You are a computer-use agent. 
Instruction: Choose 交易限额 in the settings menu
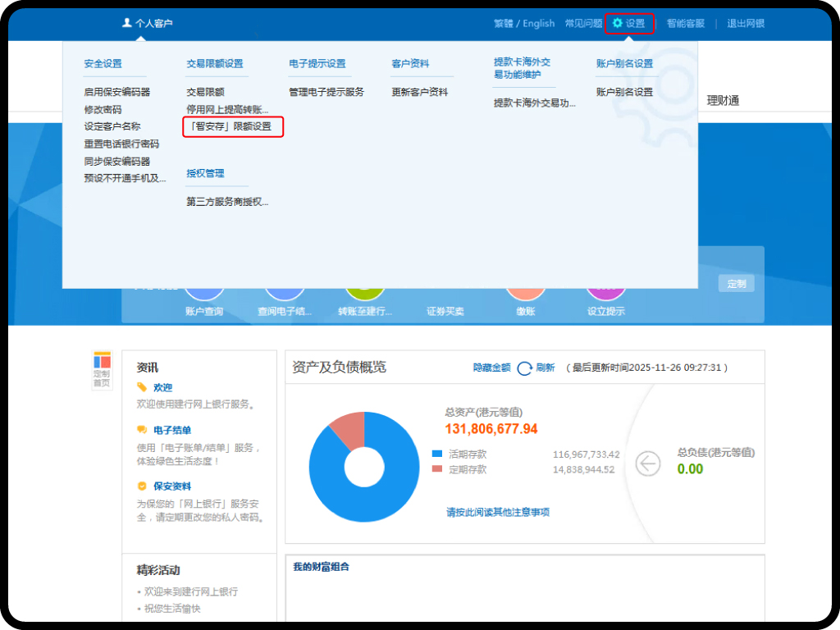pos(205,92)
